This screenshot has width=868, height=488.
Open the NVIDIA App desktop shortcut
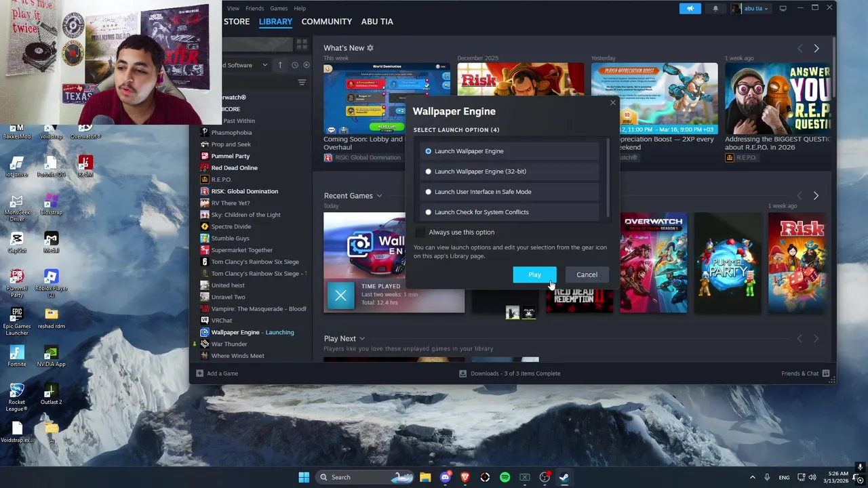[x=51, y=357]
